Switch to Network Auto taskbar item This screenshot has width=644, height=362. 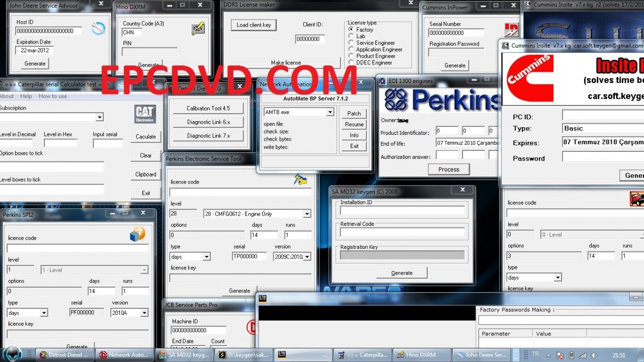pos(124,354)
